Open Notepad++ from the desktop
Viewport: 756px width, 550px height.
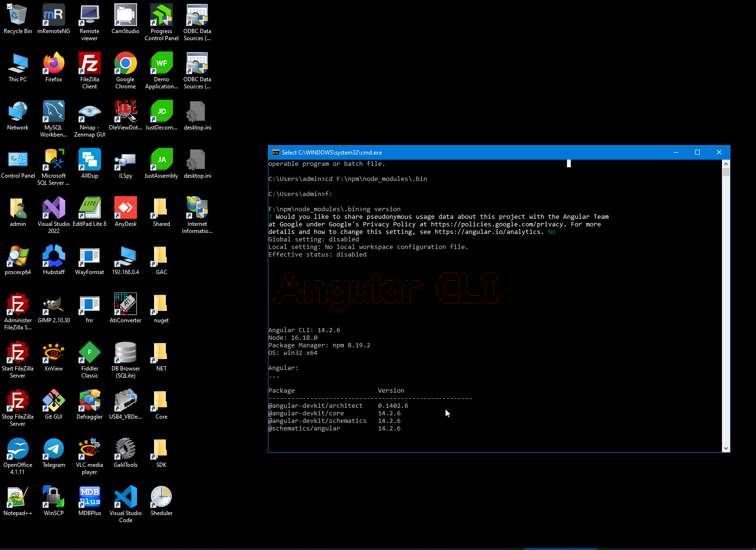click(x=17, y=501)
